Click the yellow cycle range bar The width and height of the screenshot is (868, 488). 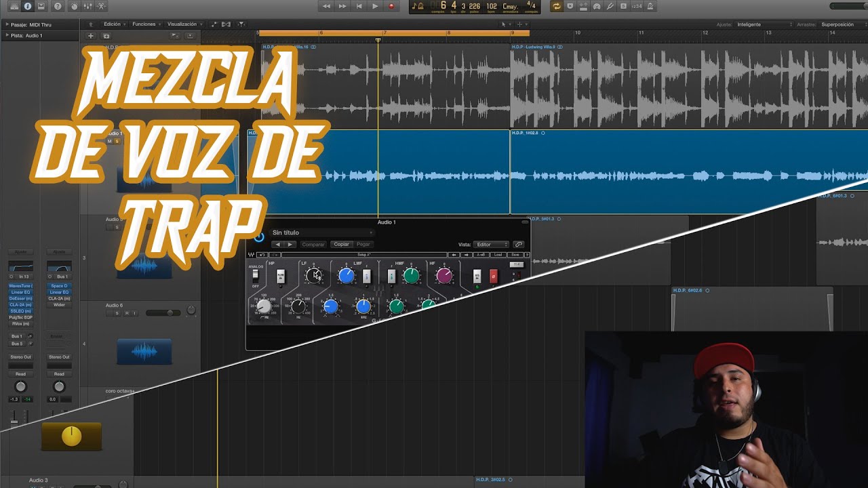(393, 33)
